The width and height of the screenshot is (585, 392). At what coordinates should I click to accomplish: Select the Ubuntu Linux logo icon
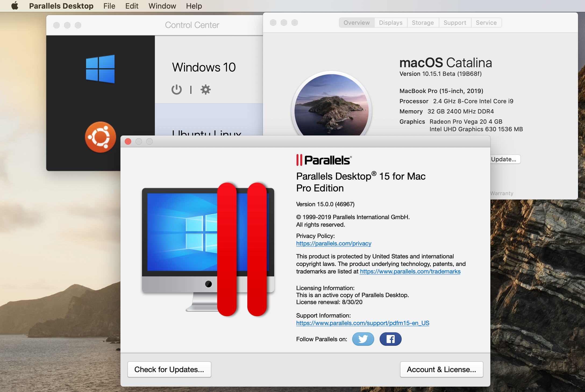100,137
